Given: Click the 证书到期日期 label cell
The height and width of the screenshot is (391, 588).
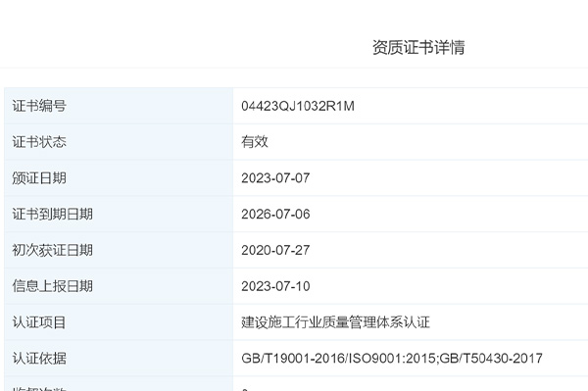Looking at the screenshot, I should (x=119, y=214).
